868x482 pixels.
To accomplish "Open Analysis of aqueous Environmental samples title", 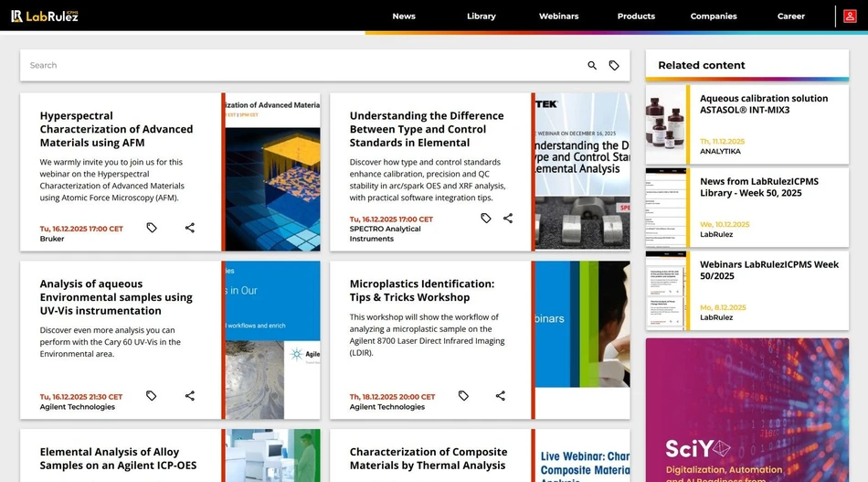I will [x=116, y=297].
